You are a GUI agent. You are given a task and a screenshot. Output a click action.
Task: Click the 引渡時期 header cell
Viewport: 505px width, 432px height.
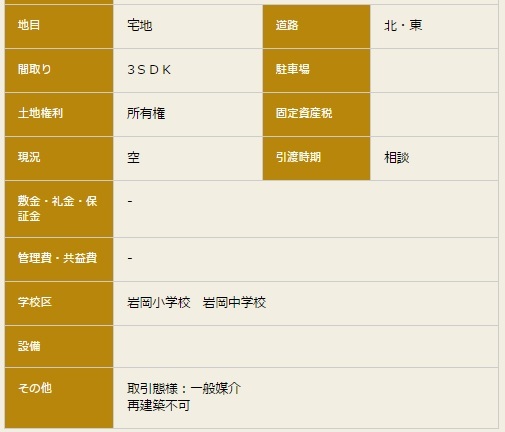(x=316, y=158)
